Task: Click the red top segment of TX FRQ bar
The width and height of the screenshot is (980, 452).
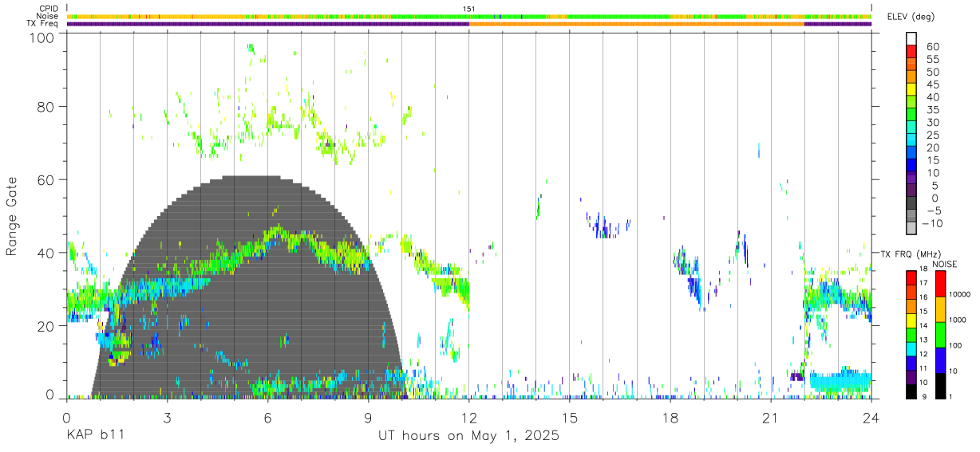Action: [911, 277]
